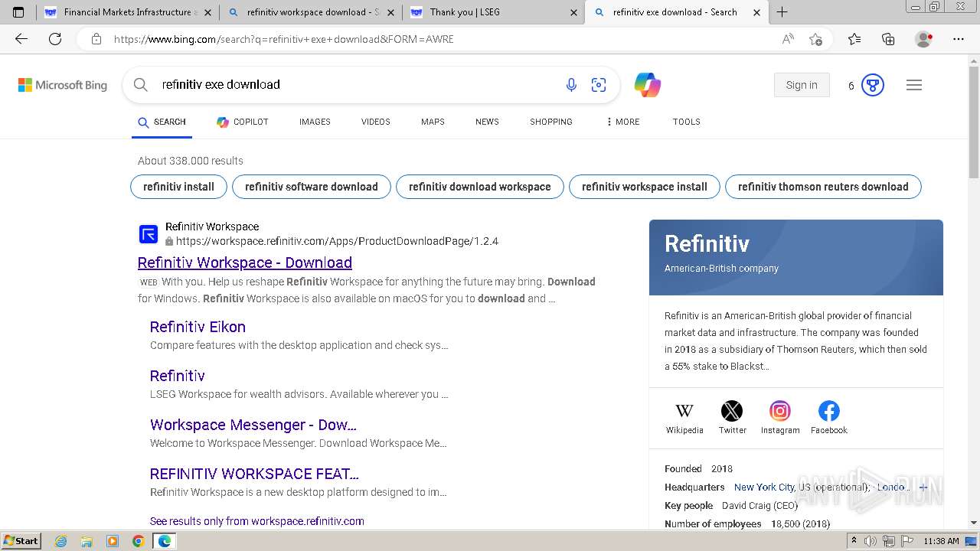Image resolution: width=980 pixels, height=551 pixels.
Task: View site information lock icon
Action: 96,39
